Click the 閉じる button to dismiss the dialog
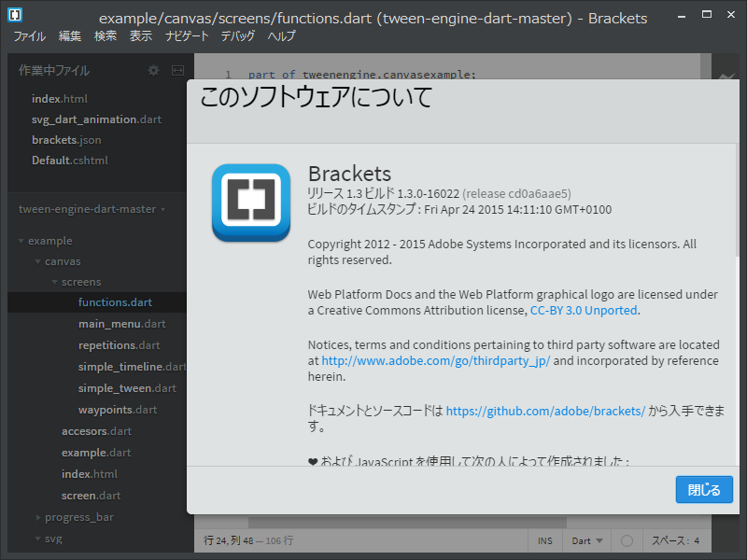 (704, 489)
